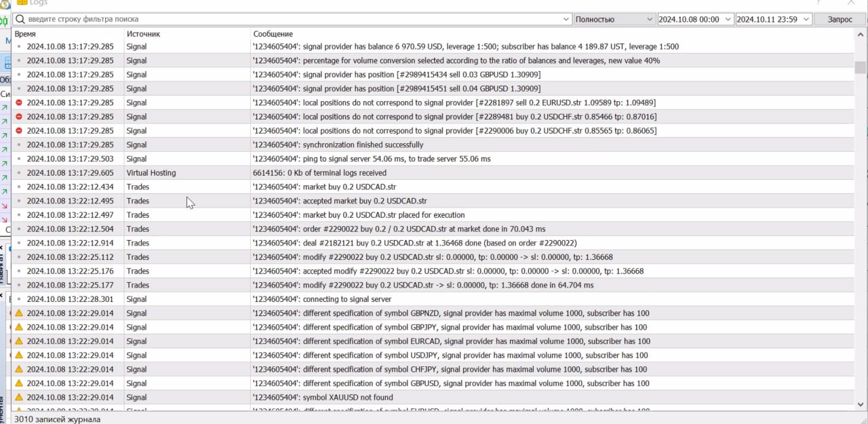Select the 'signal provider has balance 6 970.59 USD' row
868x424 pixels.
coord(433,47)
